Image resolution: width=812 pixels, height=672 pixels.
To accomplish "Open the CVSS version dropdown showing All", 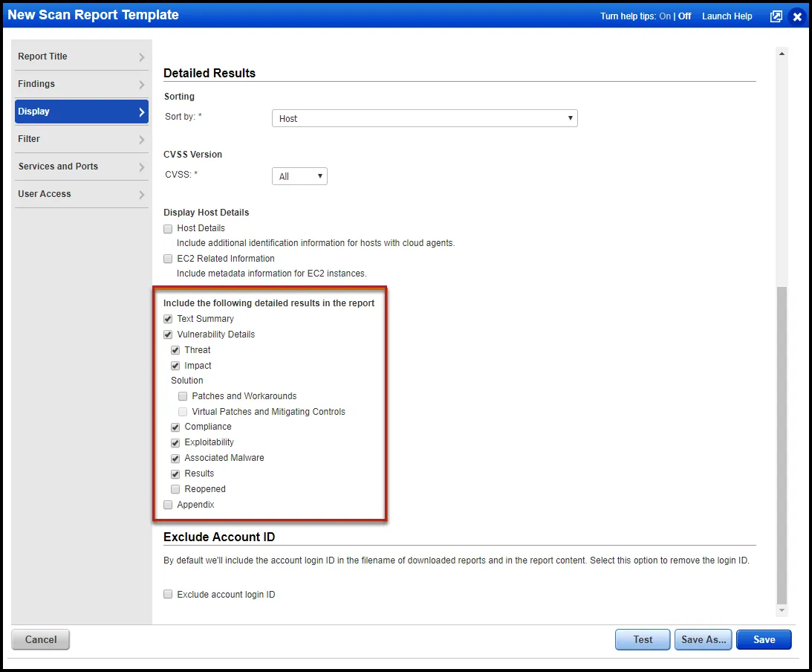I will 299,176.
